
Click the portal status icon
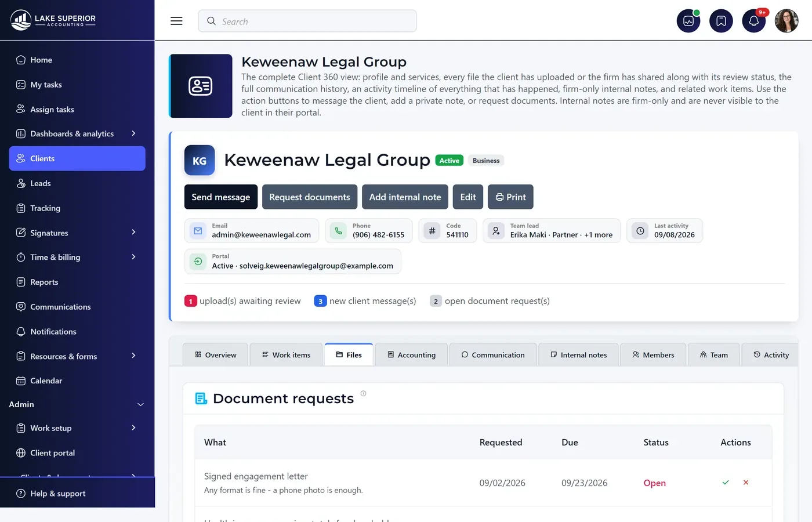(198, 262)
